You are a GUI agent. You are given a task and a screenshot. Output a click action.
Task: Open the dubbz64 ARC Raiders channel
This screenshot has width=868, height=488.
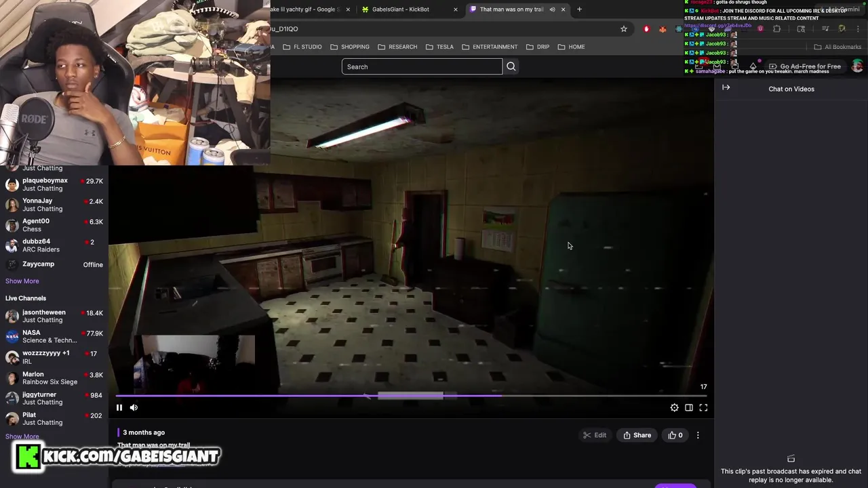click(x=54, y=245)
